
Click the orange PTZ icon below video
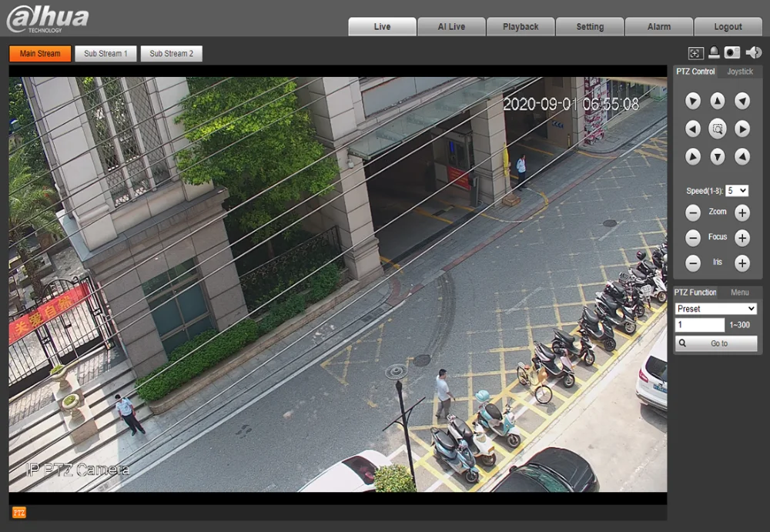coord(19,512)
